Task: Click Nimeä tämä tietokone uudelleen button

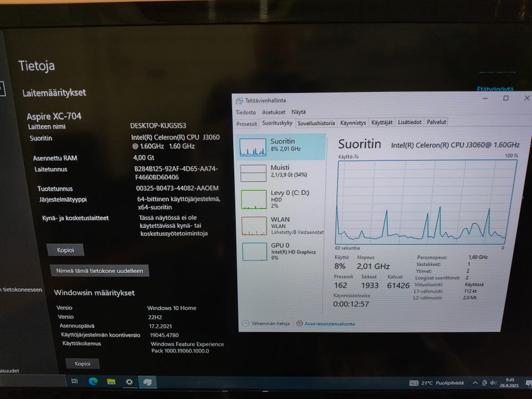Action: point(99,271)
